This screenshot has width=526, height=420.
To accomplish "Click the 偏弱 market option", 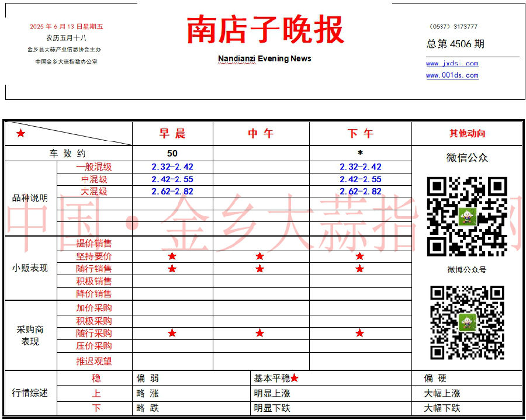I will tap(148, 379).
